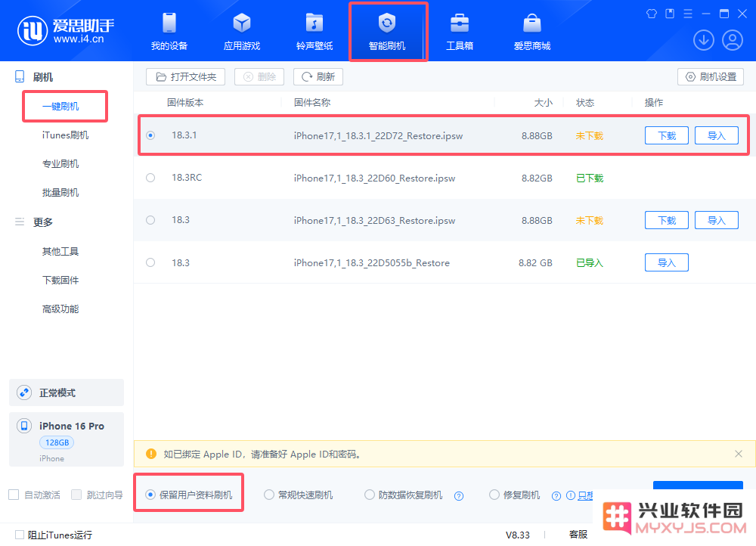Open the title bar hamburger menu icon
The image size is (756, 546).
(x=688, y=14)
